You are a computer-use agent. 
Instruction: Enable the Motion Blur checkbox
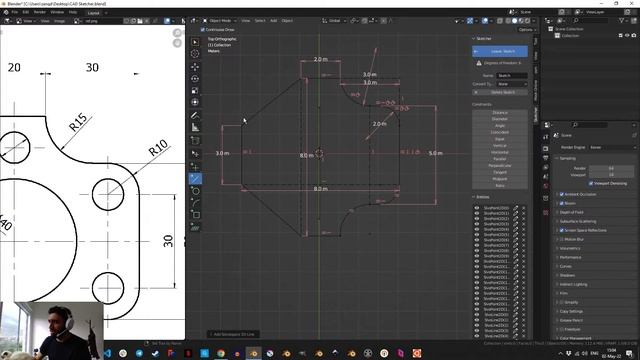562,239
